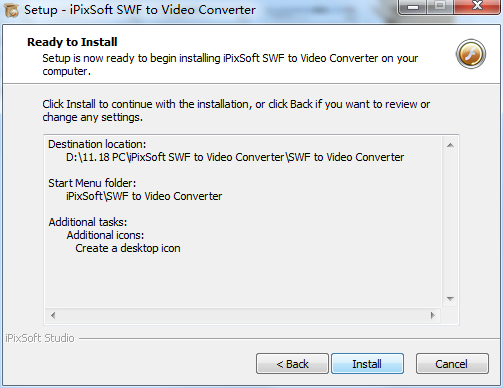Click the orange Flash logo icon
503x388 pixels.
pyautogui.click(x=471, y=54)
